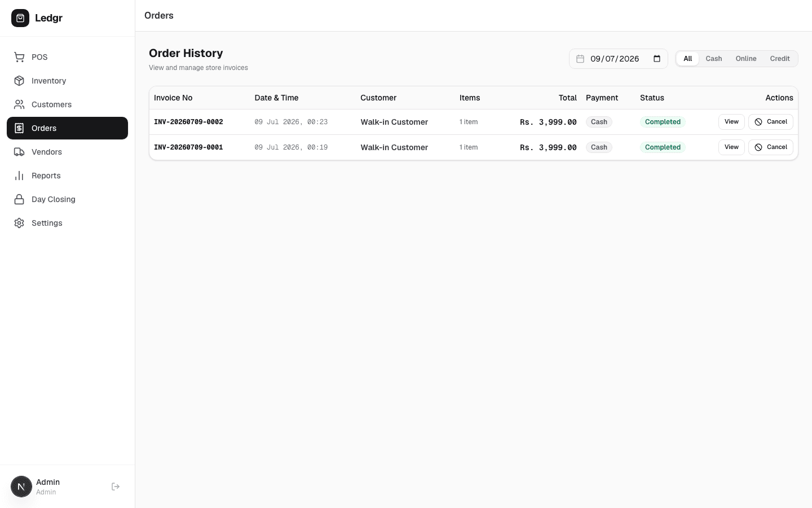
Task: Click the Customers people icon
Action: point(19,104)
